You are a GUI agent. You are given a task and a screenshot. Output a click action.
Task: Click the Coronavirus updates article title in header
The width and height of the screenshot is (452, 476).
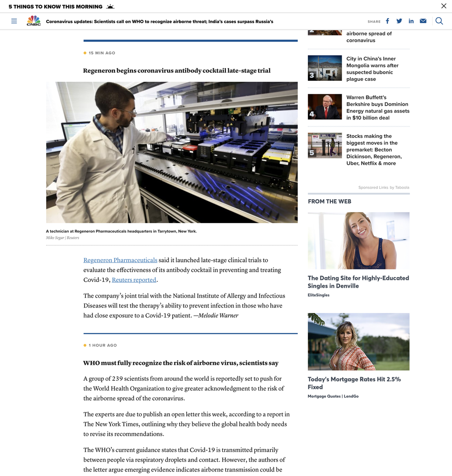point(160,22)
